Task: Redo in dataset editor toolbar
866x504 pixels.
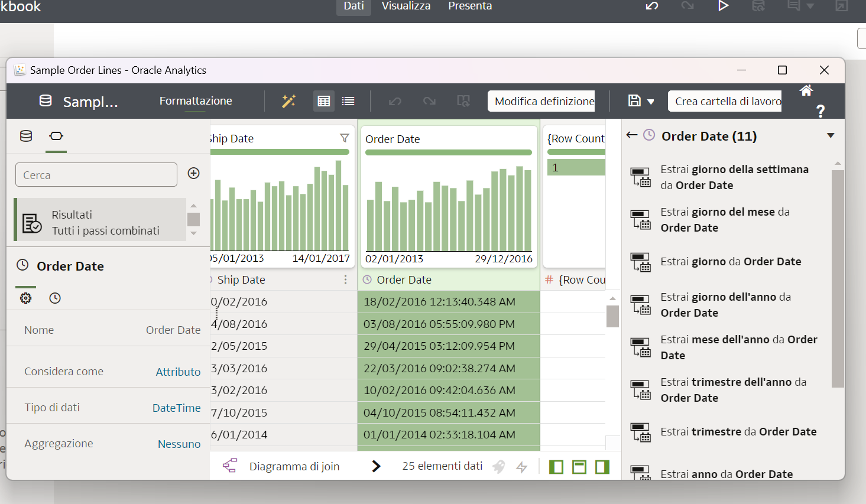Action: 429,101
